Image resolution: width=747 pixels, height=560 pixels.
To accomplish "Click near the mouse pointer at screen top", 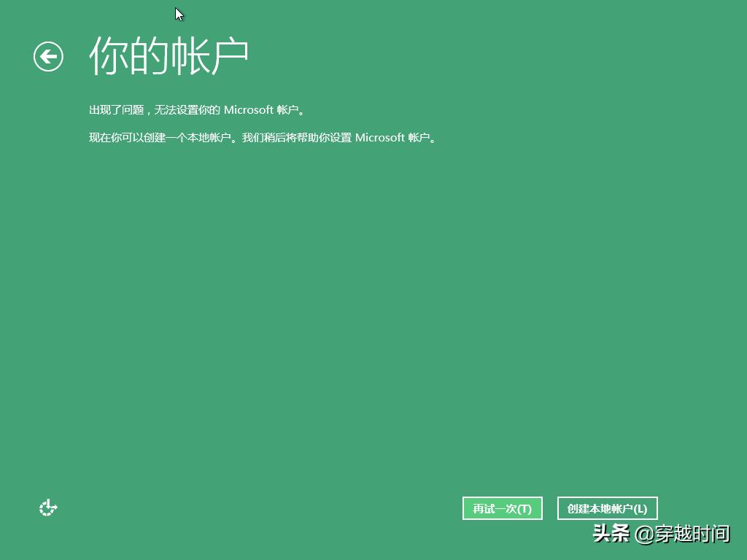I will click(x=177, y=15).
